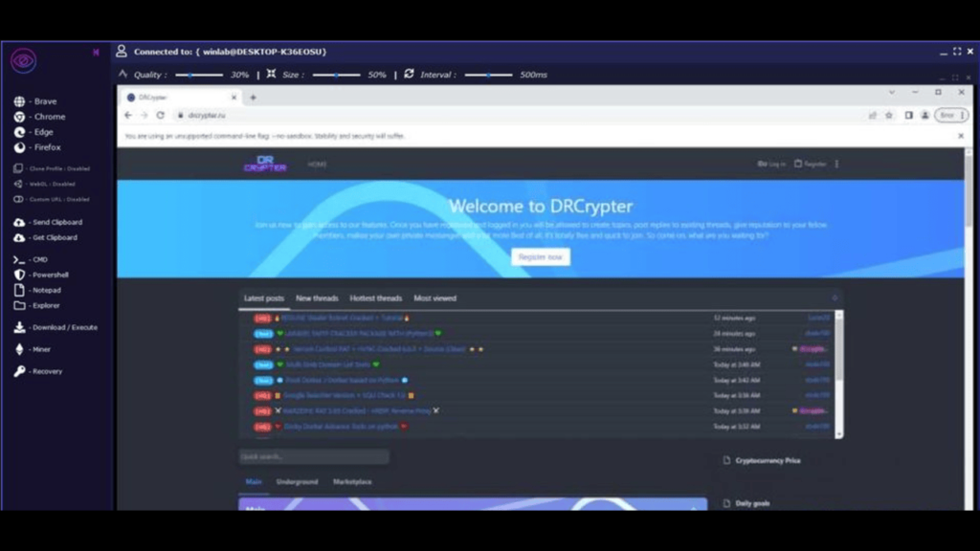The width and height of the screenshot is (980, 551).
Task: Switch to the Most viewed tab
Action: 435,298
